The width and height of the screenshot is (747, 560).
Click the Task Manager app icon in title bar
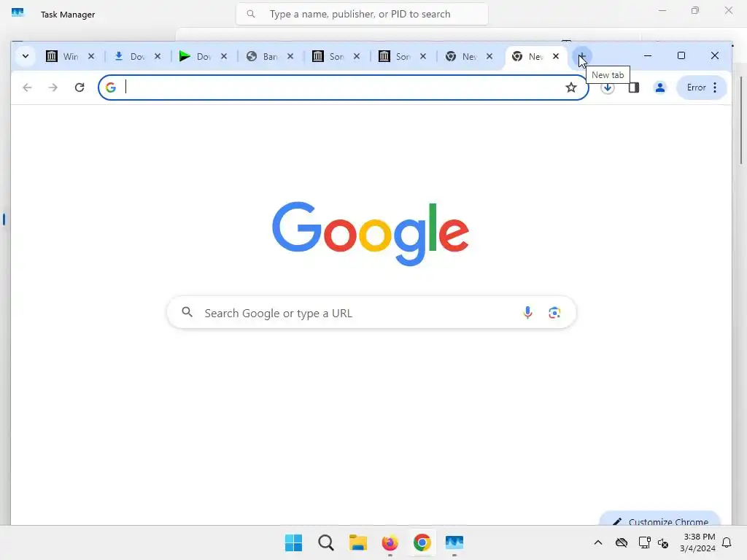coord(18,13)
